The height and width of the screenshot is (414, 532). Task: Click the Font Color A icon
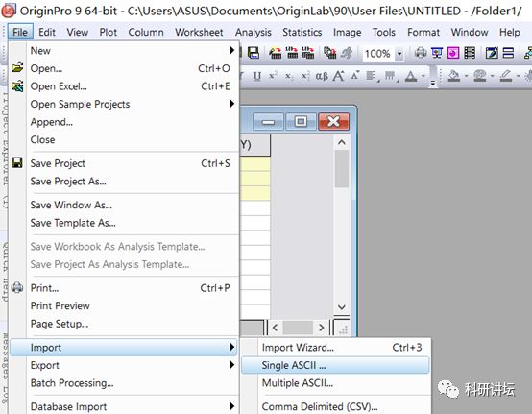pos(411,76)
